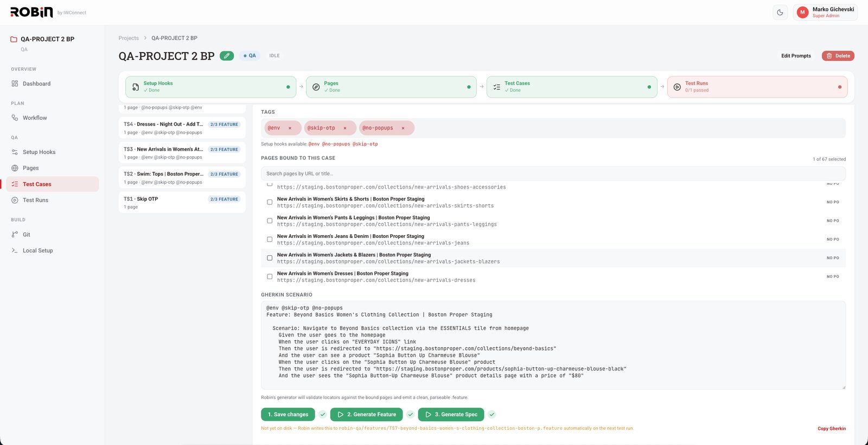The width and height of the screenshot is (868, 445).
Task: Select test case TS2 Swim Tops
Action: (182, 178)
